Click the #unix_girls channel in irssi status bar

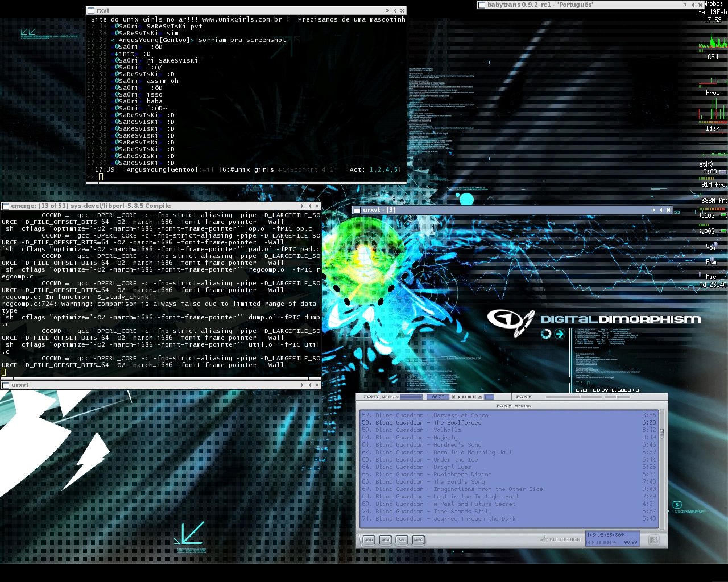[x=251, y=170]
